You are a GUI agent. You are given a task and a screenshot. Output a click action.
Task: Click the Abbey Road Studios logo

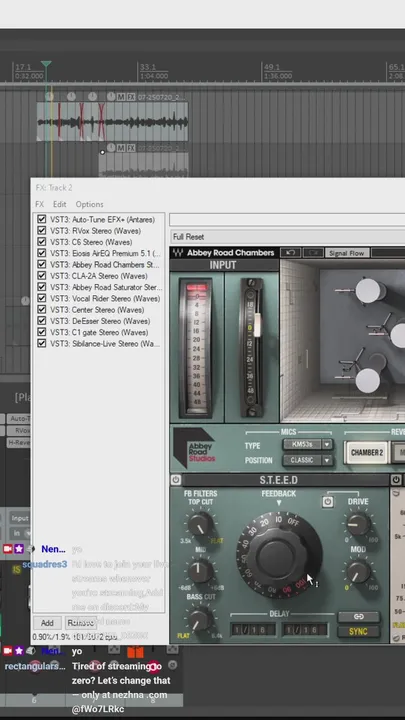[x=195, y=448]
